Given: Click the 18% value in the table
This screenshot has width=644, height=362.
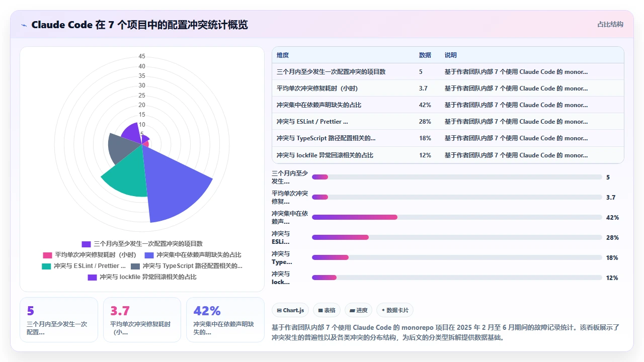Looking at the screenshot, I should click(425, 138).
